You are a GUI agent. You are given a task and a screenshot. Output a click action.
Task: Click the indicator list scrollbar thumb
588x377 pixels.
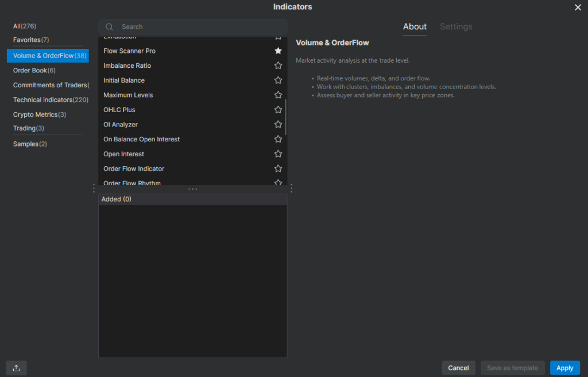click(x=286, y=117)
